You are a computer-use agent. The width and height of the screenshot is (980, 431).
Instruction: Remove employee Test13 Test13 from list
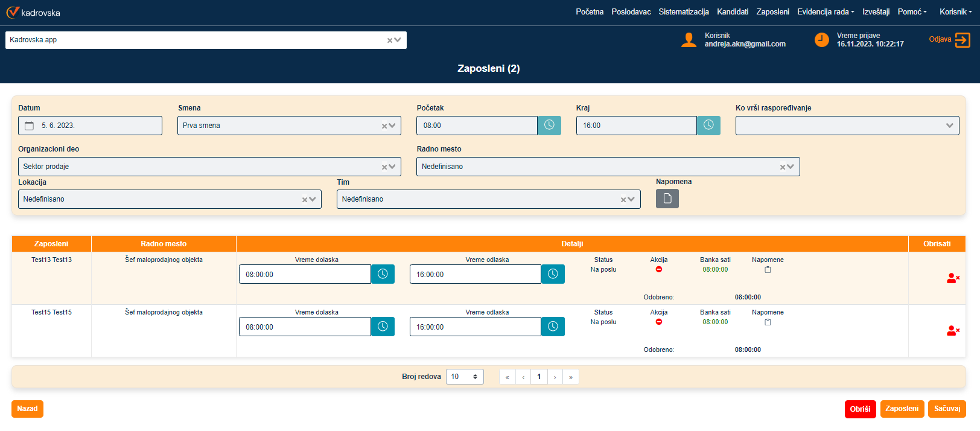[x=953, y=278]
